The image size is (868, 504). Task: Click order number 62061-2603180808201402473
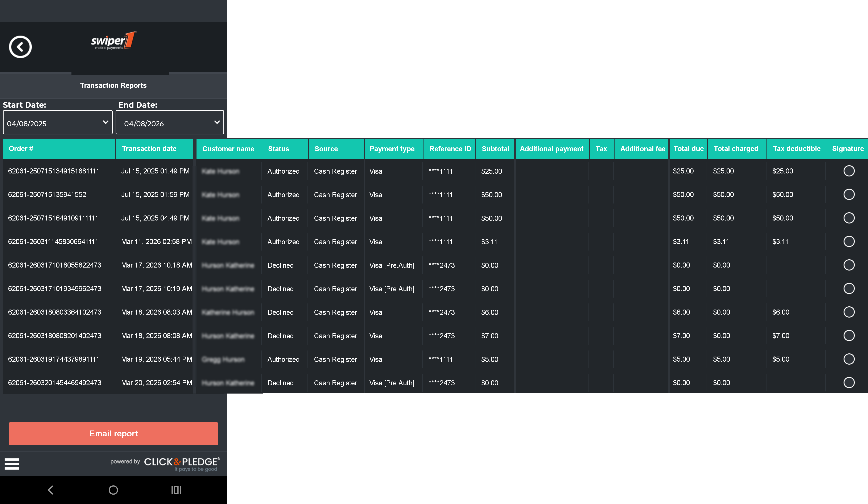point(55,336)
